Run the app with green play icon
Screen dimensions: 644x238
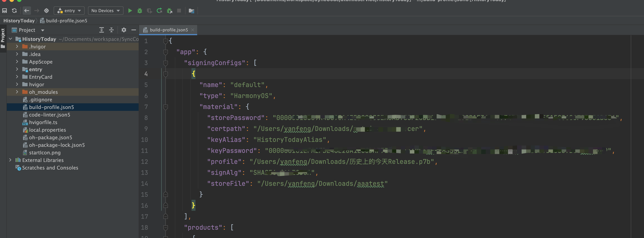tap(130, 11)
